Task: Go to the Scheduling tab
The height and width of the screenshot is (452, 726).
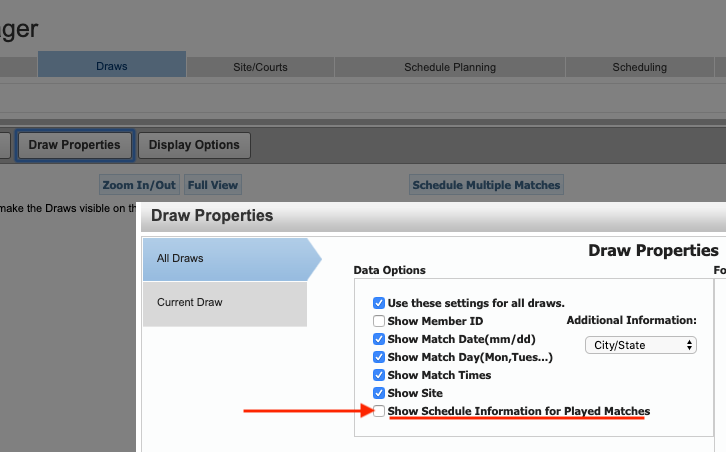Action: [x=639, y=67]
